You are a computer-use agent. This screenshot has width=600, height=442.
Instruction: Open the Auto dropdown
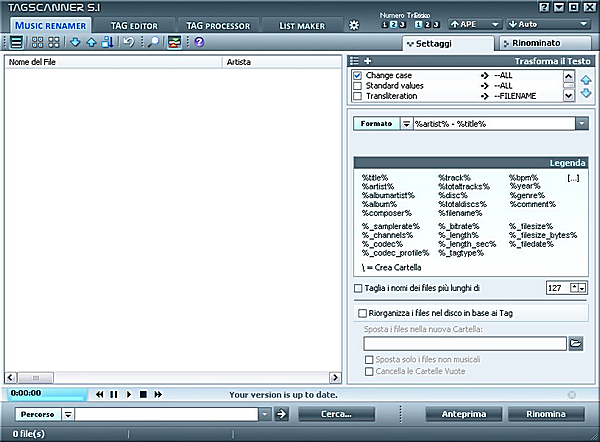click(x=548, y=24)
